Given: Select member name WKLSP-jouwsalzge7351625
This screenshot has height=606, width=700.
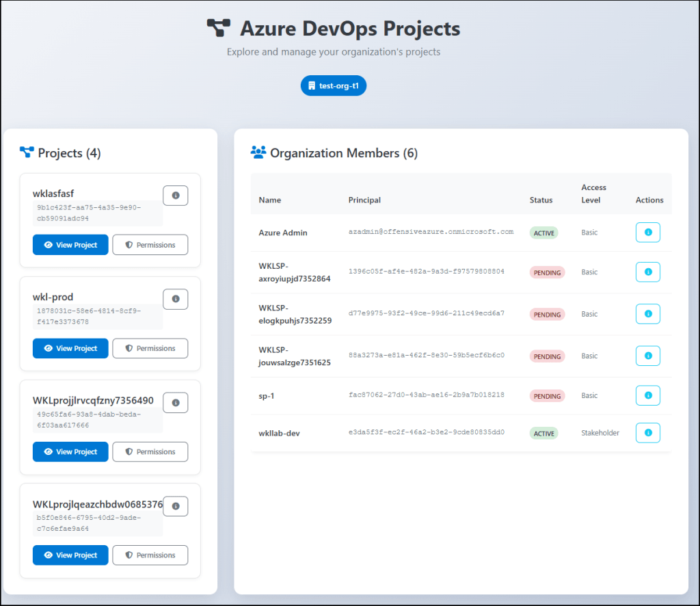Looking at the screenshot, I should (x=295, y=356).
